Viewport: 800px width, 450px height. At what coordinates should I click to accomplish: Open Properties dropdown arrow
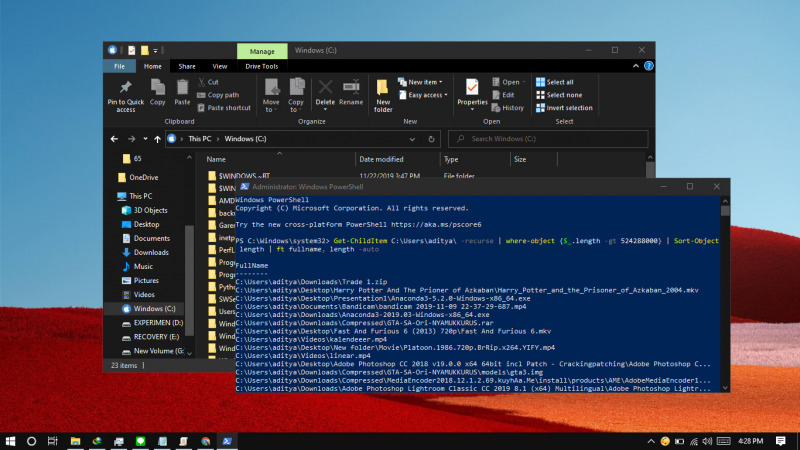[x=472, y=109]
